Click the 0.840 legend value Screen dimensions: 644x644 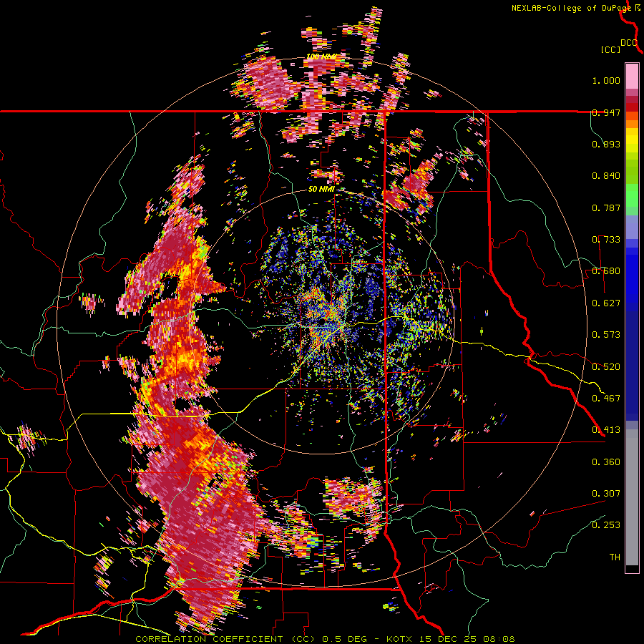point(606,176)
